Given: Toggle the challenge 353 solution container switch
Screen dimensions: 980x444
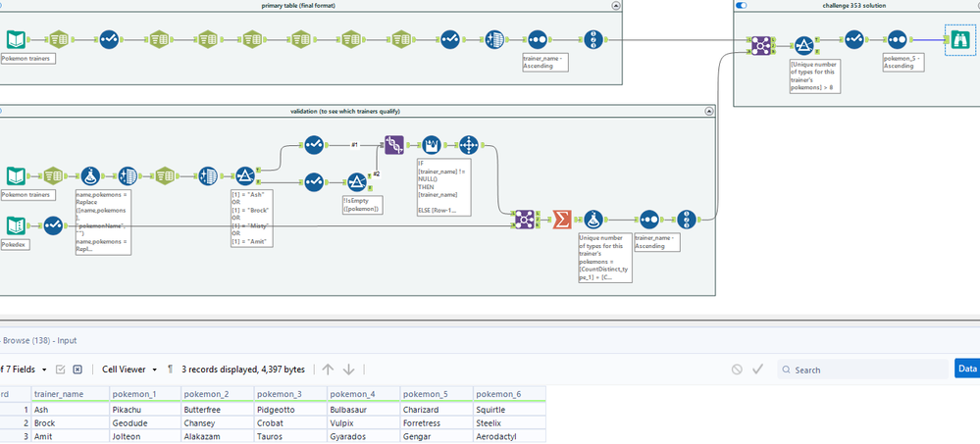Looking at the screenshot, I should pyautogui.click(x=742, y=6).
